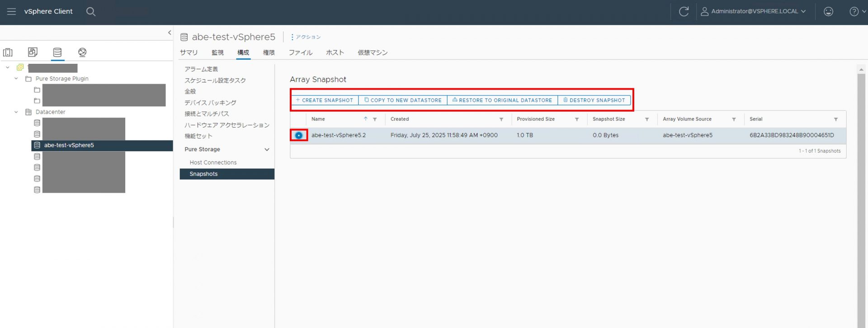Sort snapshots by Name column arrow
This screenshot has width=868, height=328.
[x=365, y=119]
